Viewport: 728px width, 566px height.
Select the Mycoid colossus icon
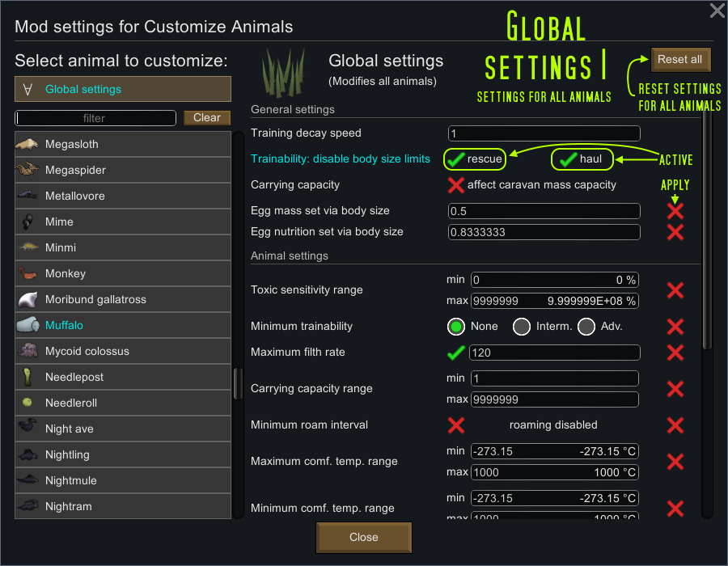28,351
